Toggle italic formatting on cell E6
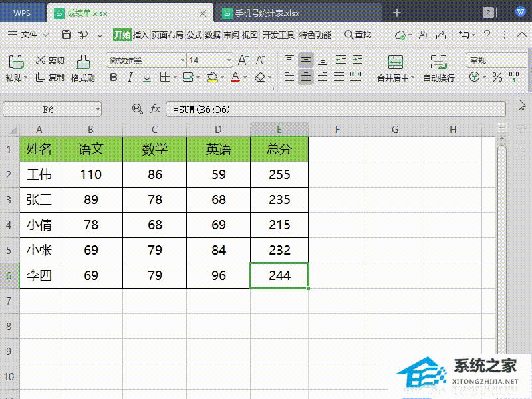The width and height of the screenshot is (532, 399). pyautogui.click(x=130, y=77)
